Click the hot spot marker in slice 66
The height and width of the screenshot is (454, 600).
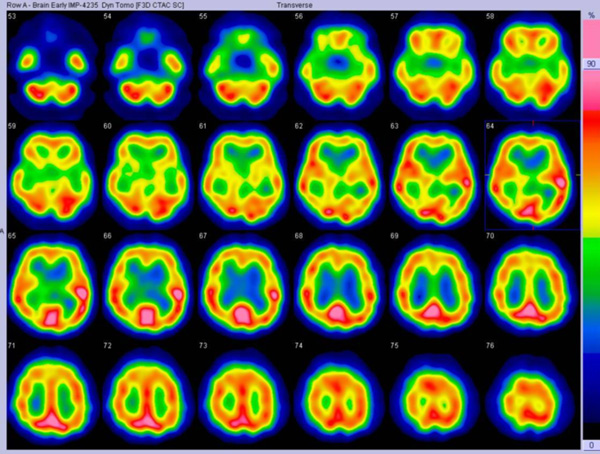[178, 295]
